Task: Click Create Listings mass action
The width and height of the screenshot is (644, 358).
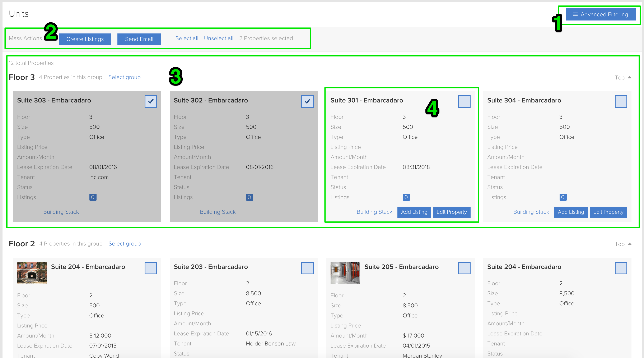Action: pyautogui.click(x=85, y=39)
